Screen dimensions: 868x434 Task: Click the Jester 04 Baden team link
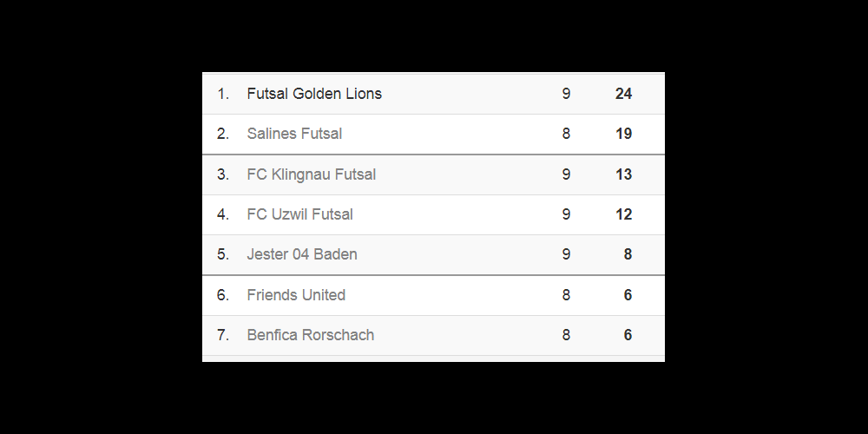click(x=302, y=254)
